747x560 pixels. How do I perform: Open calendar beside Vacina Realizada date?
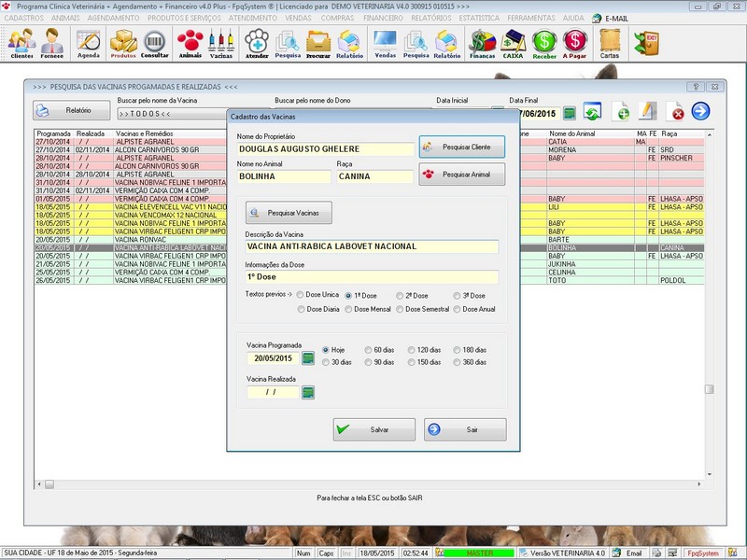(x=308, y=392)
